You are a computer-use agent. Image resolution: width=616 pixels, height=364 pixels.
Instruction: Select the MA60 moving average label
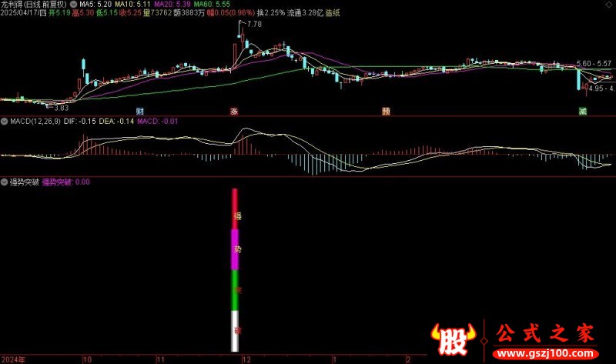point(213,5)
